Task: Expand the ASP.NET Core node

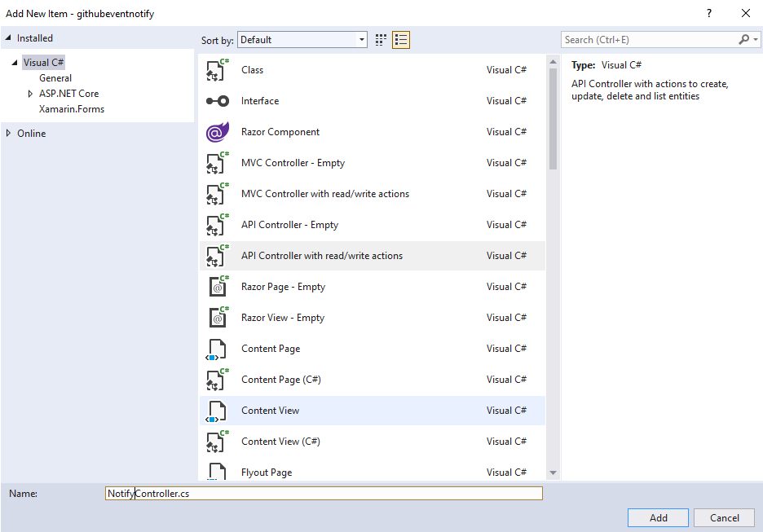Action: tap(29, 93)
